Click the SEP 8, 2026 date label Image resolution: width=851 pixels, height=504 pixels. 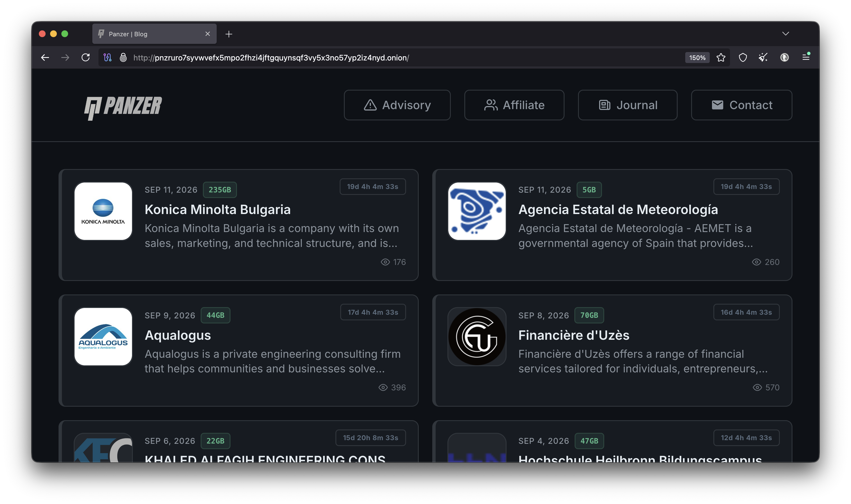tap(543, 316)
